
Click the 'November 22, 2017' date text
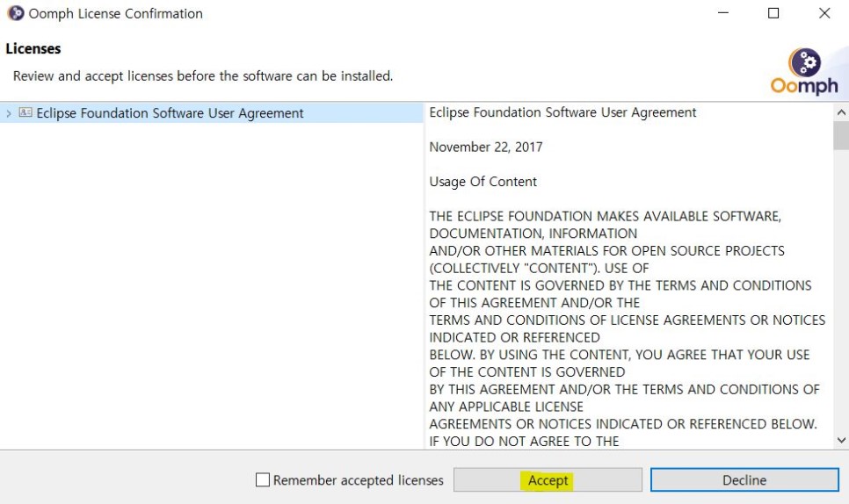486,148
